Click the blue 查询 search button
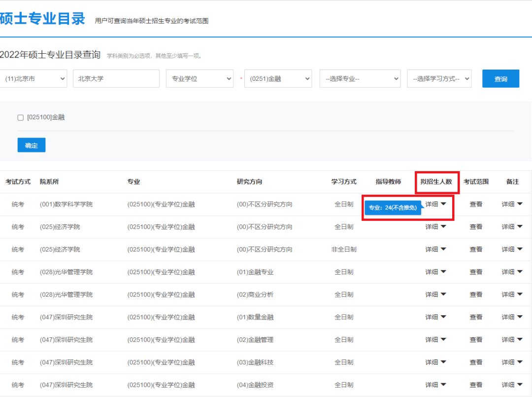 (x=500, y=78)
